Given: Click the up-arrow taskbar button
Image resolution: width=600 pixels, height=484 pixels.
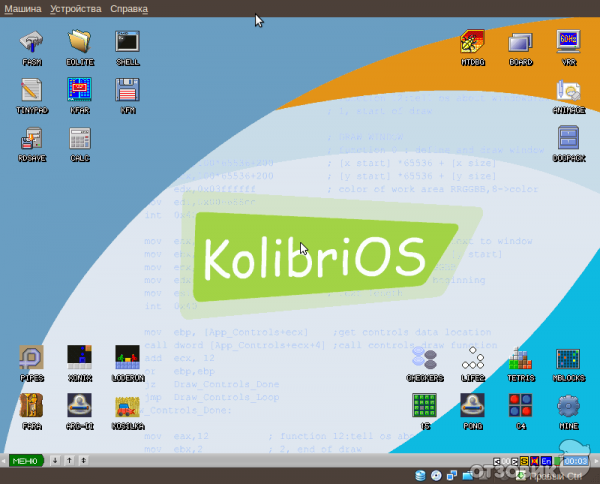Looking at the screenshot, I should point(69,460).
